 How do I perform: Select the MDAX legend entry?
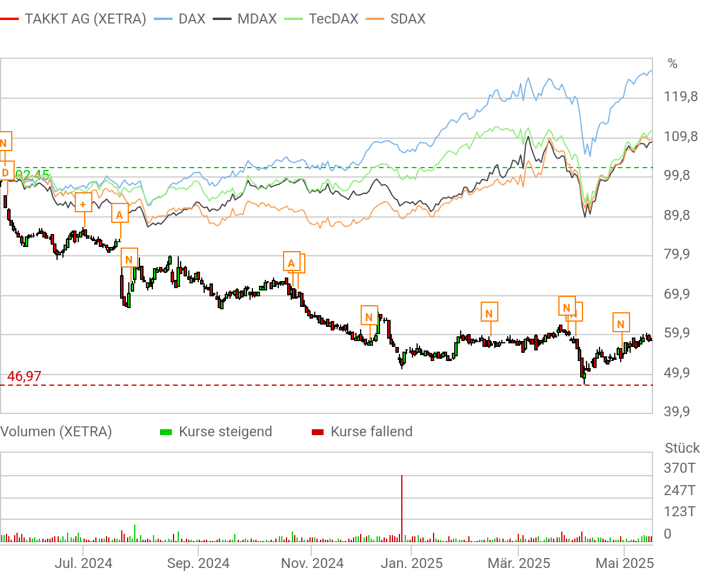pyautogui.click(x=257, y=18)
